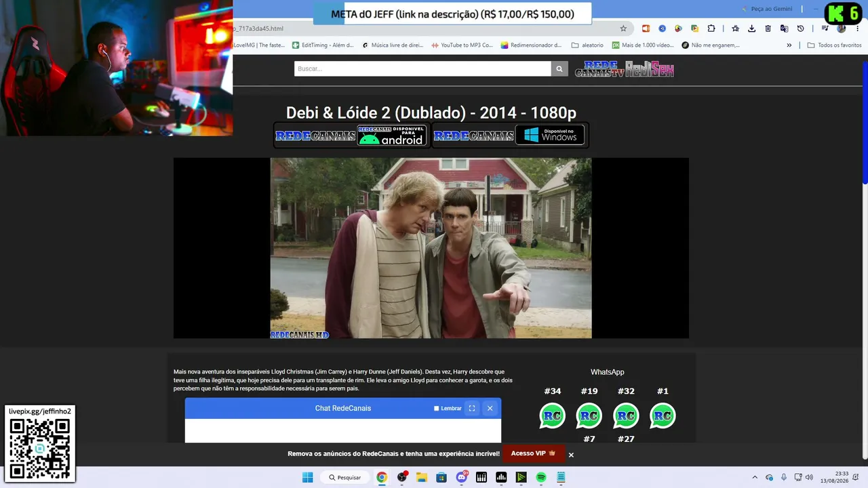The height and width of the screenshot is (488, 868).
Task: Click the Peça ao Gemini button
Action: coord(766,9)
